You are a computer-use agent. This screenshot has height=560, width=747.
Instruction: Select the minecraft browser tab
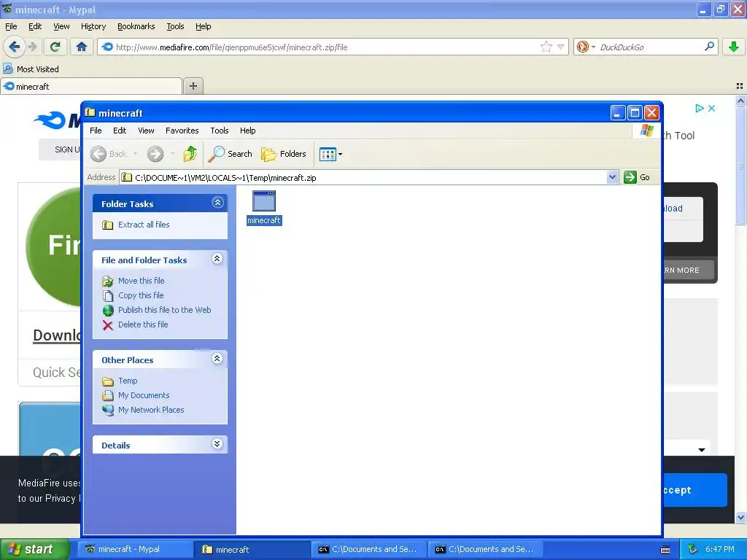pyautogui.click(x=91, y=86)
